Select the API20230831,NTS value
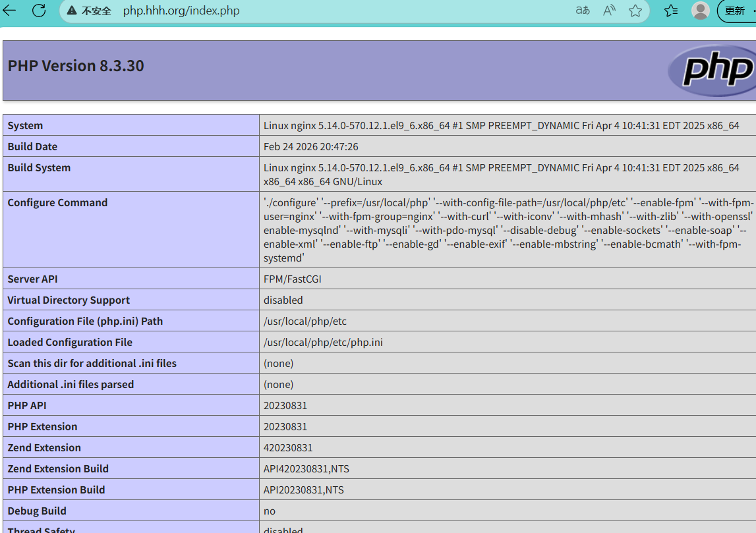Image resolution: width=756 pixels, height=533 pixels. [303, 490]
